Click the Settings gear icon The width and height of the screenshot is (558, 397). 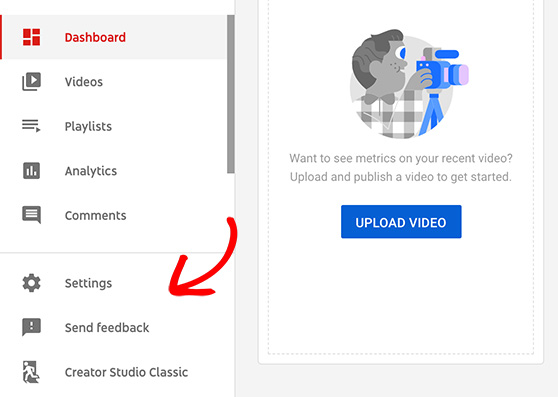(x=31, y=283)
